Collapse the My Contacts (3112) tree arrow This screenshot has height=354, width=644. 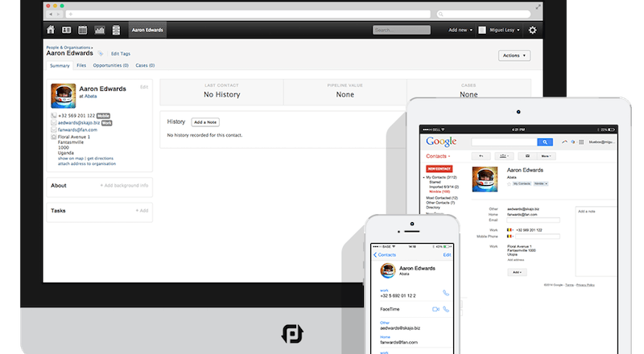click(424, 178)
